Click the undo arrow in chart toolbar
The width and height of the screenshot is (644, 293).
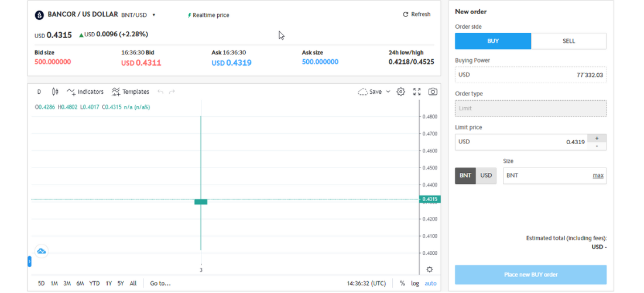160,91
